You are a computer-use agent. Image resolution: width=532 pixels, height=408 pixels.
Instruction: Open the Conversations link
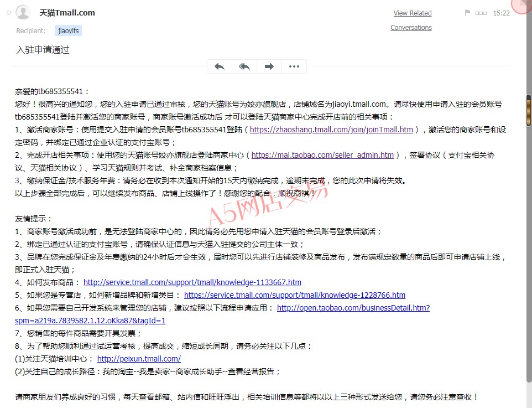pos(411,28)
